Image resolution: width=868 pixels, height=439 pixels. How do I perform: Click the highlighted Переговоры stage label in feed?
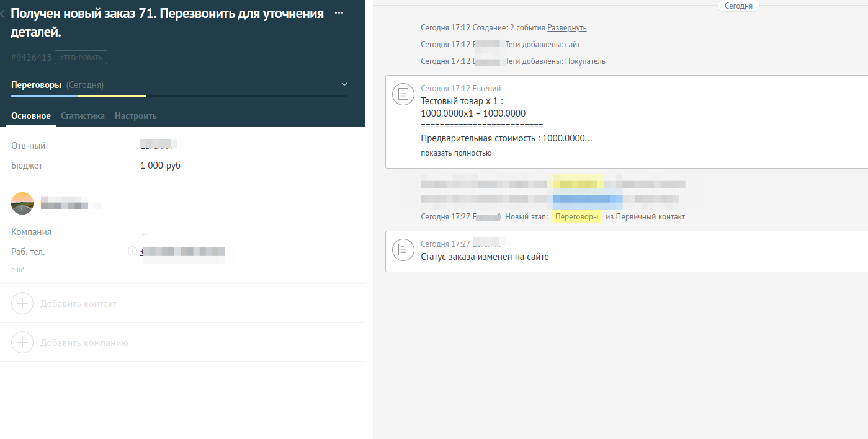pyautogui.click(x=577, y=217)
